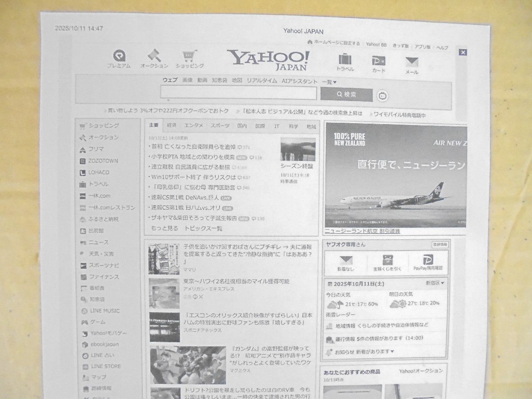Close the header banner with X button
Viewport: 532px width, 399px height.
[x=462, y=52]
